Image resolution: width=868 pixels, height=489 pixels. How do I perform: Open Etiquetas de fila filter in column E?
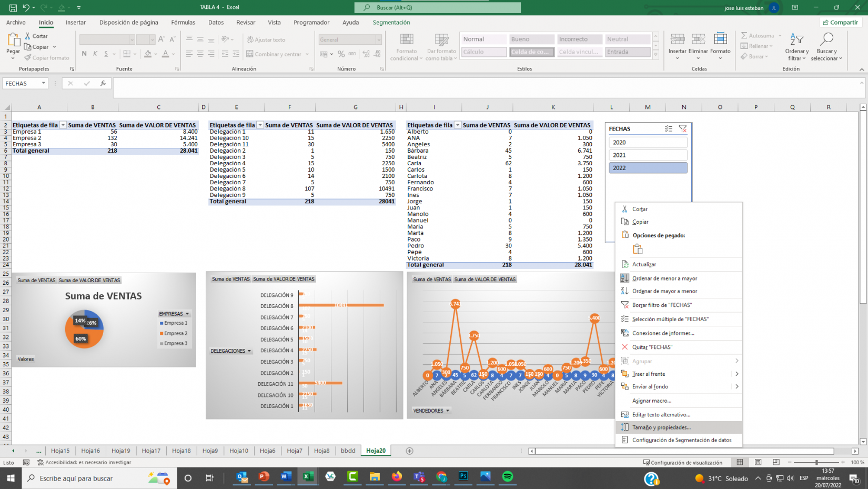[x=260, y=125]
